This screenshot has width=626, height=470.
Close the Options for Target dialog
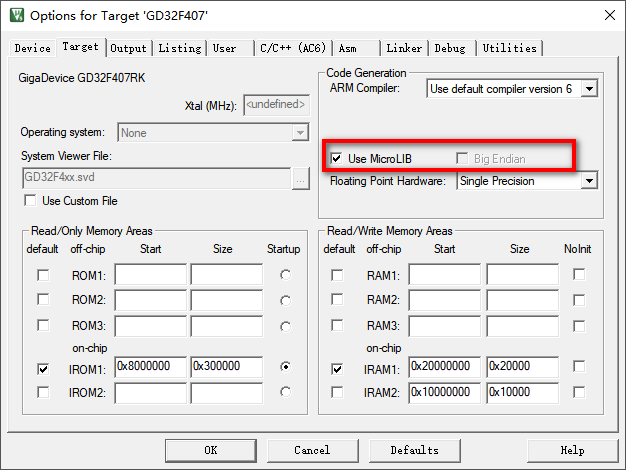click(x=609, y=15)
